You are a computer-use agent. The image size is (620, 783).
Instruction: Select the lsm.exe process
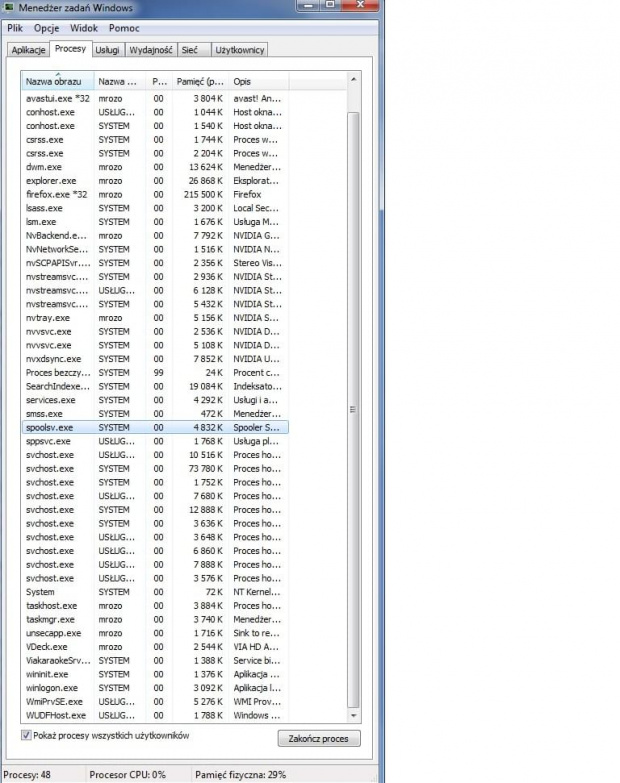(x=155, y=222)
